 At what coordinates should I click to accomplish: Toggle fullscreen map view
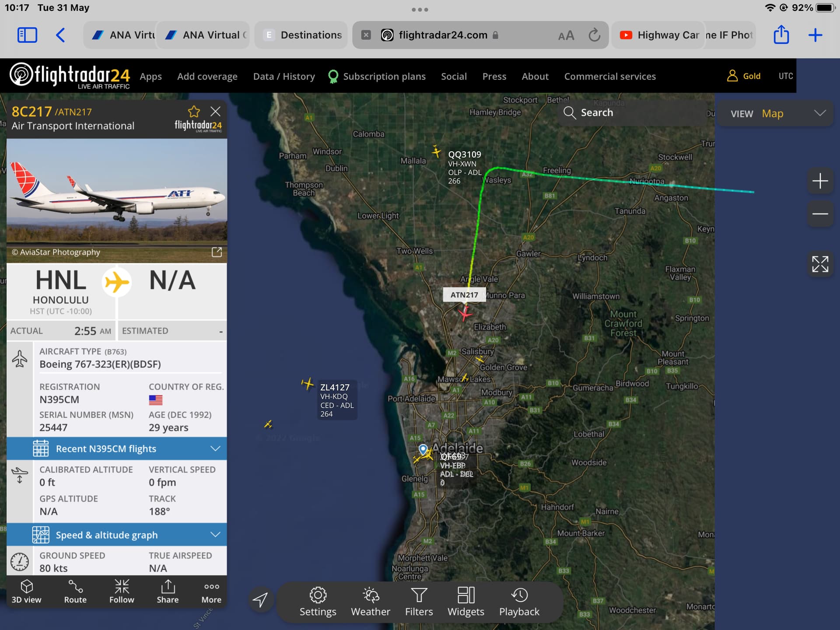coord(820,264)
